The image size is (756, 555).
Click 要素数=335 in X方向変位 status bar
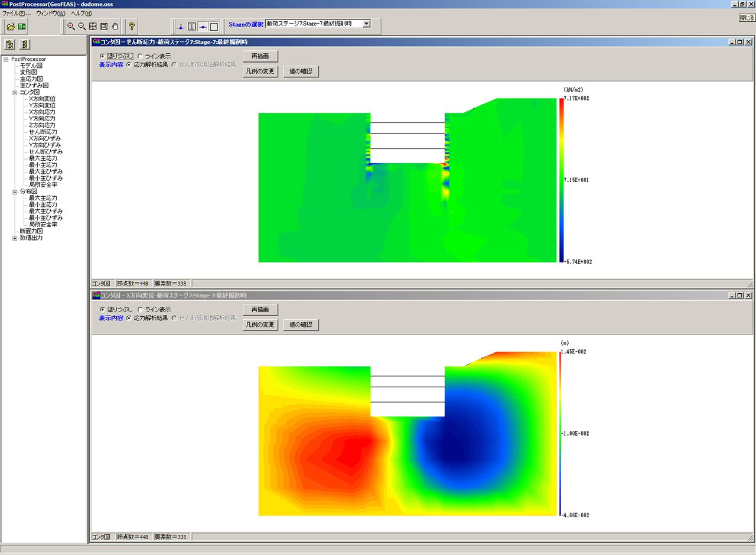(x=171, y=537)
